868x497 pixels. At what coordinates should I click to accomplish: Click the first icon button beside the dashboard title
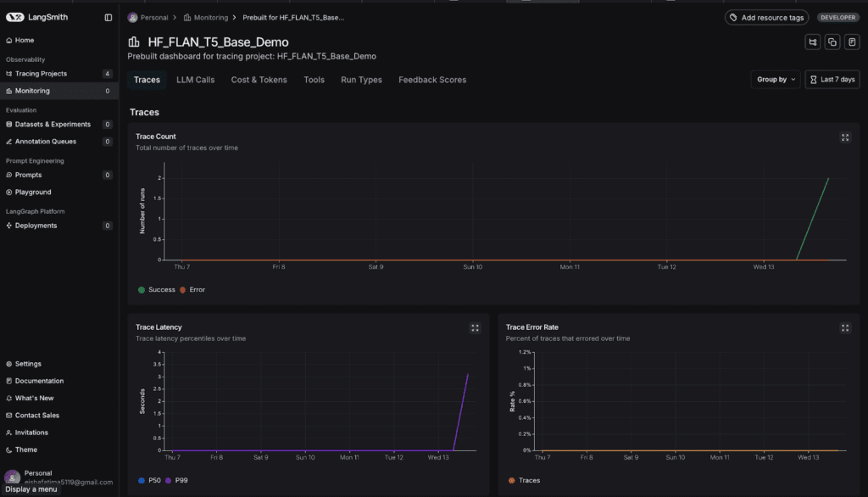(813, 42)
